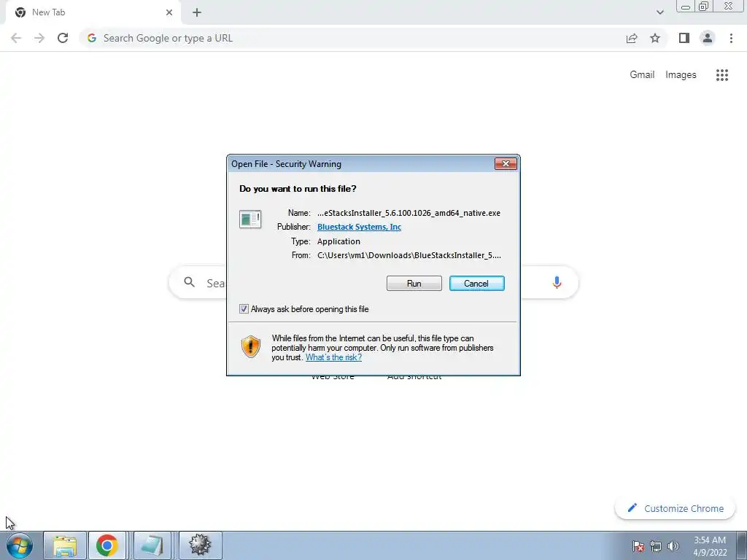Click the Customize Chrome button

click(675, 508)
